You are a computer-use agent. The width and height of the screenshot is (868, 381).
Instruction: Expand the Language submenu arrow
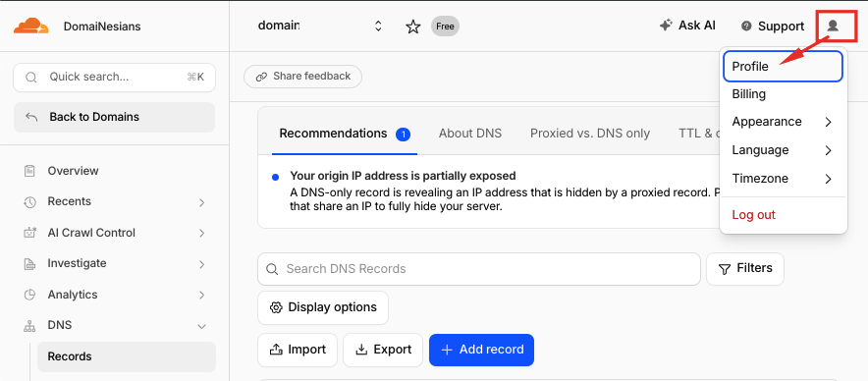(828, 150)
